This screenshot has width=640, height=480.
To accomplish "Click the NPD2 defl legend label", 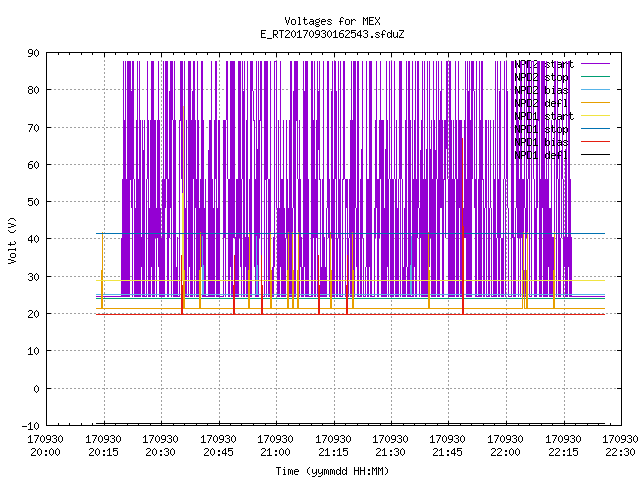I will tap(541, 103).
